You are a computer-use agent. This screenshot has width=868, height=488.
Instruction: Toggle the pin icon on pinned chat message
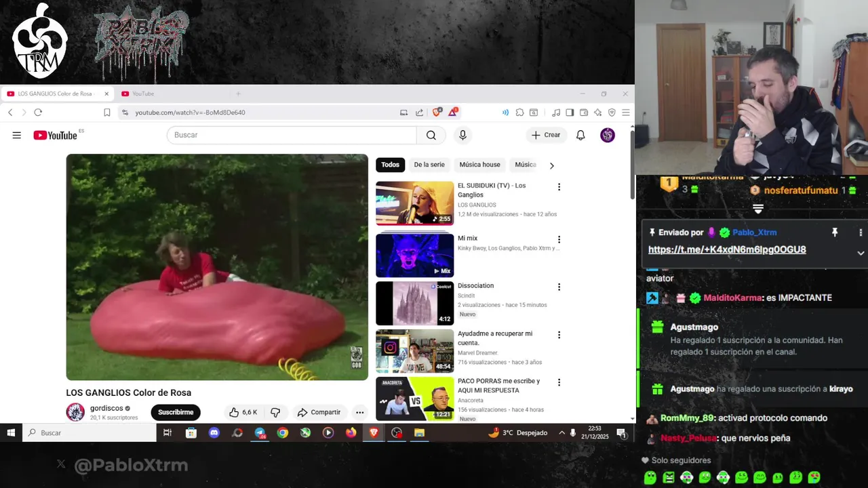click(835, 232)
